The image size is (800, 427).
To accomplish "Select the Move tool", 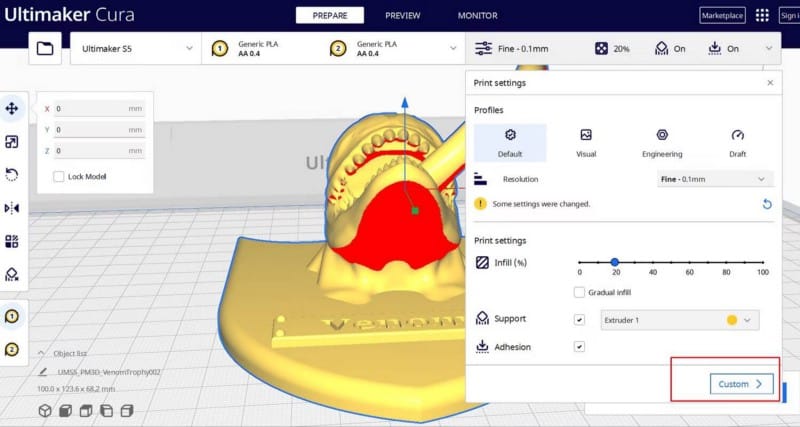I will tap(12, 108).
